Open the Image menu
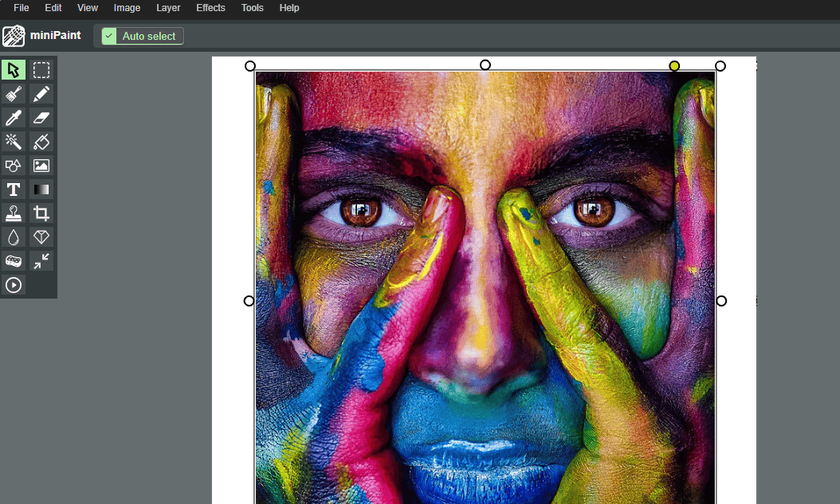 tap(127, 8)
